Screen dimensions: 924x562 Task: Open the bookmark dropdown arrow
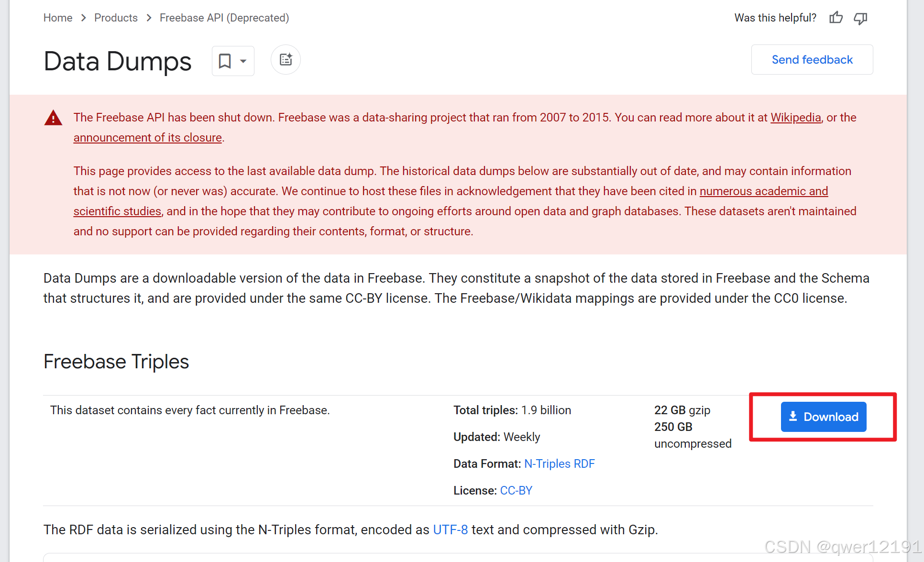243,61
